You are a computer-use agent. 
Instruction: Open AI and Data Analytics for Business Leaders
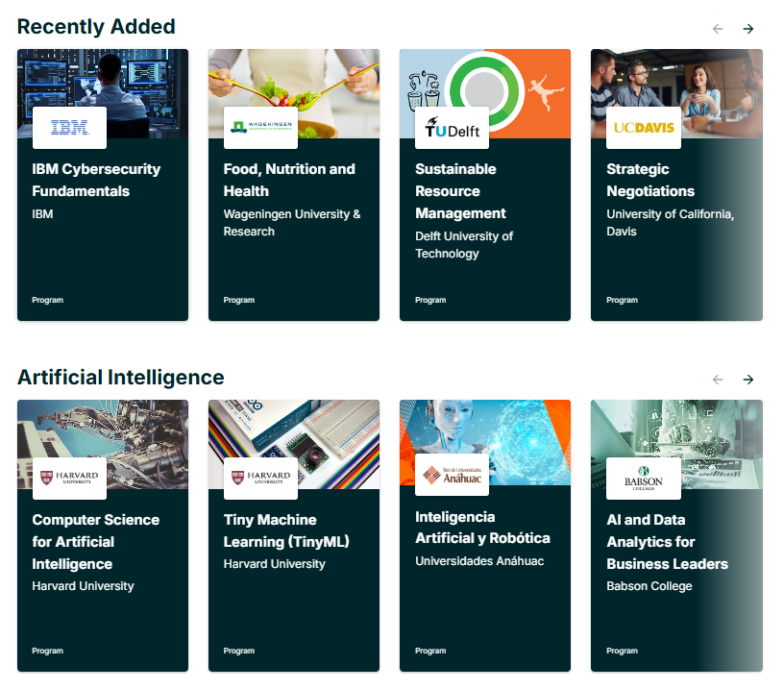pyautogui.click(x=667, y=542)
